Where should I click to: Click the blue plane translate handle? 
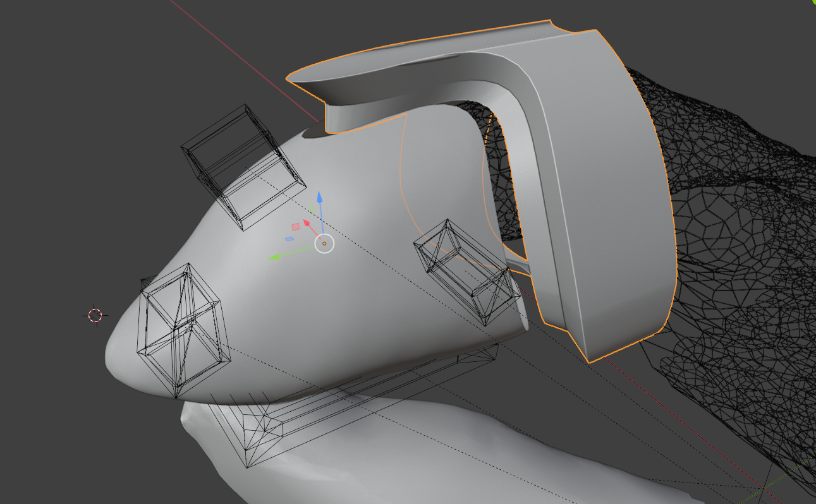pos(289,239)
